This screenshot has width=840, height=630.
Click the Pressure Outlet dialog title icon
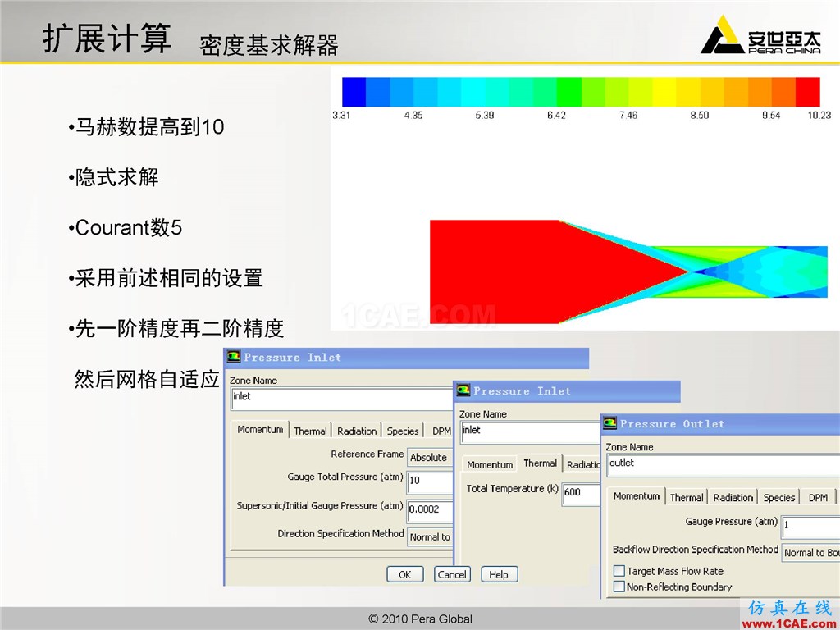point(609,423)
